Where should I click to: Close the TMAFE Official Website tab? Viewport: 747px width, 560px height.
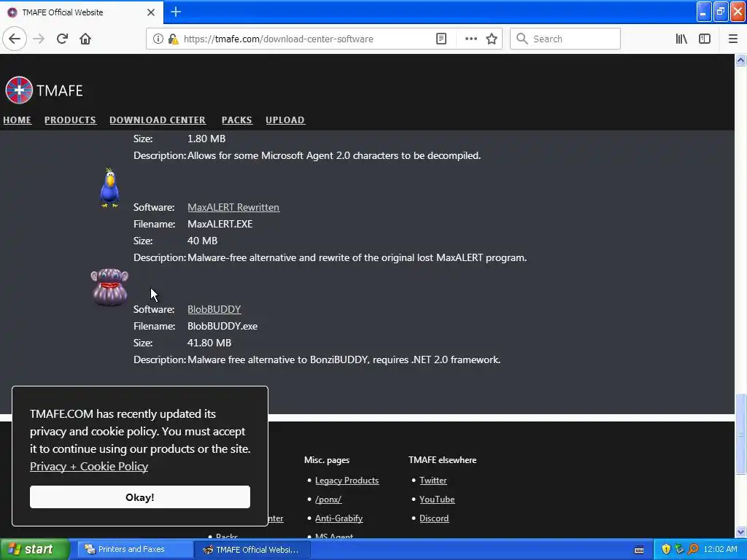click(x=150, y=12)
